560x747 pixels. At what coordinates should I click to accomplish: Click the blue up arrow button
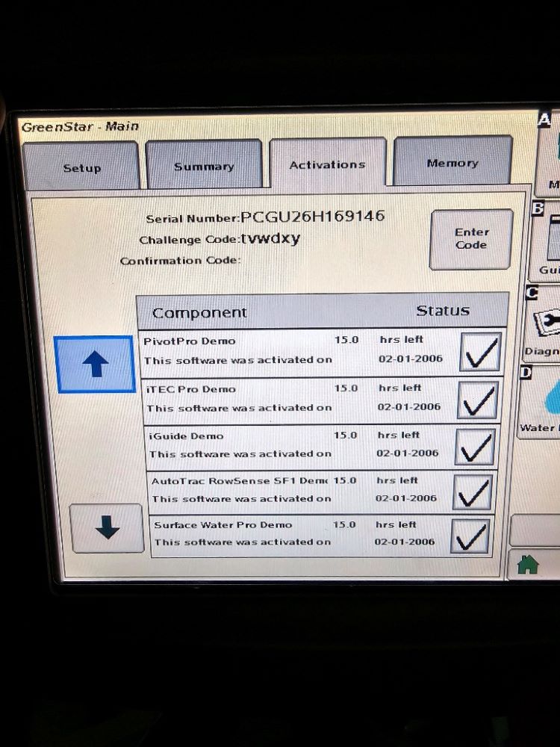96,364
